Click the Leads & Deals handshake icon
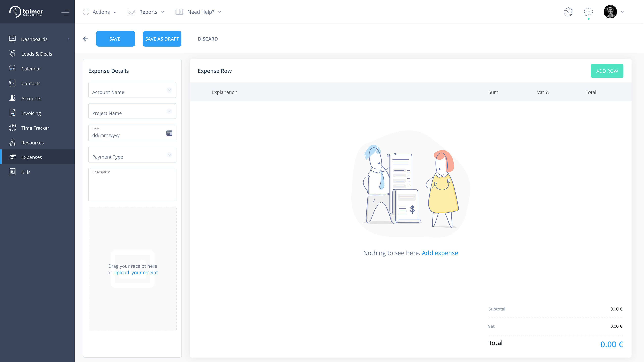The image size is (644, 362). 13,54
